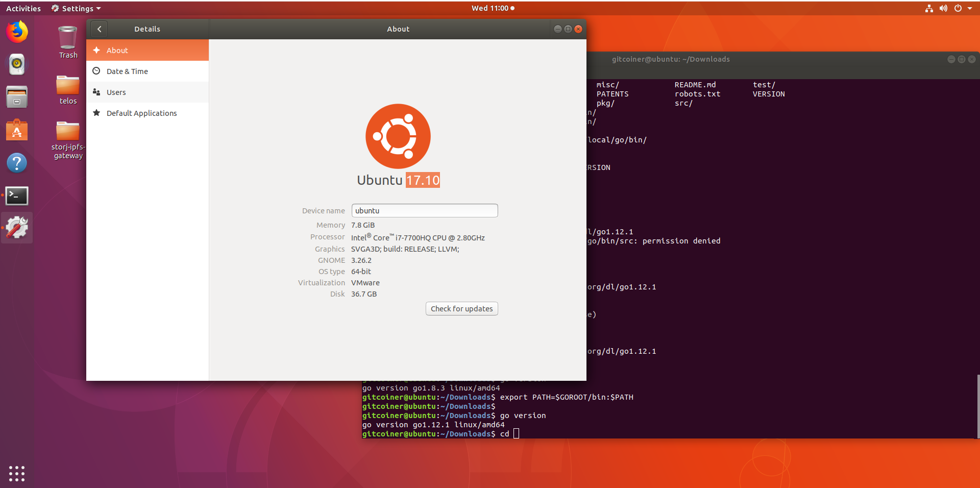Screen dimensions: 980x488
Task: Open the Settings app menu in top bar
Action: 76,8
